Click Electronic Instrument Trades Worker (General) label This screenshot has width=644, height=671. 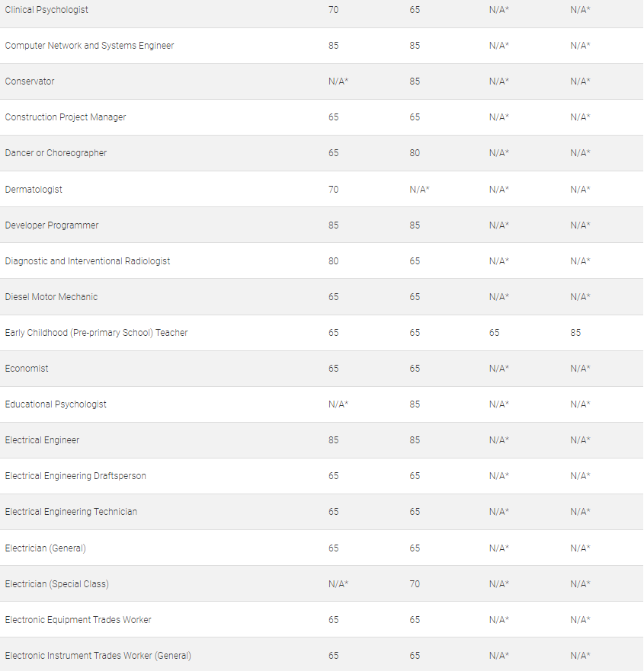(x=98, y=656)
